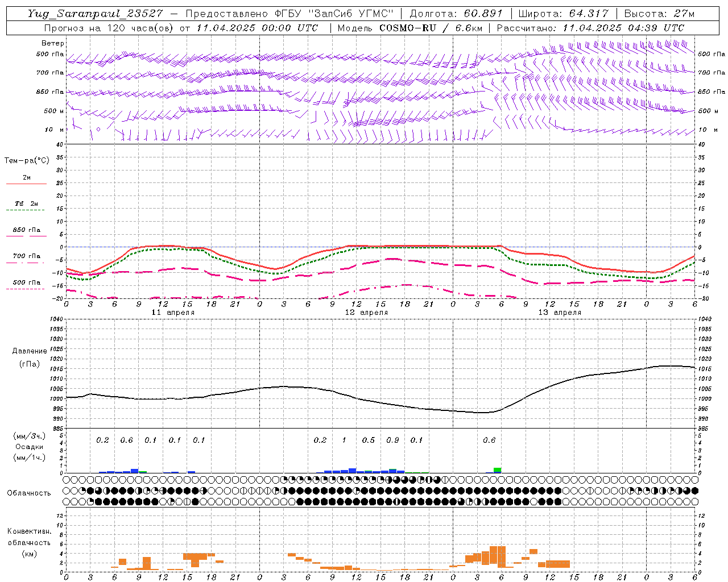Click the Конвективн. label
Viewport: 728px width, 582px height.
[29, 531]
